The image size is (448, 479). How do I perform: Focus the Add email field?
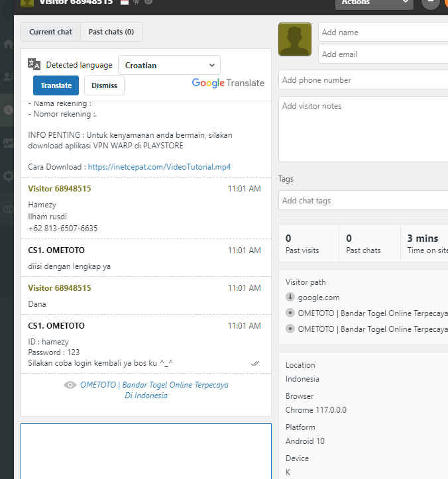point(383,54)
